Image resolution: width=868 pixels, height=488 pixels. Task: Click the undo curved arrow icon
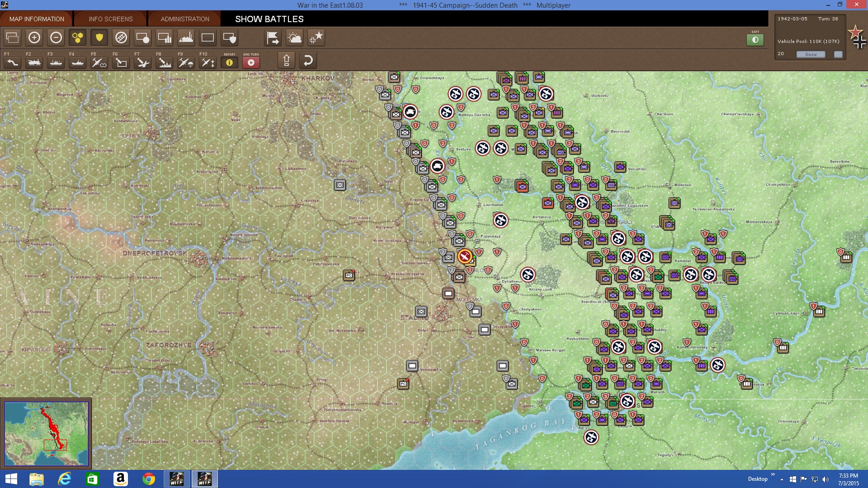(x=308, y=60)
